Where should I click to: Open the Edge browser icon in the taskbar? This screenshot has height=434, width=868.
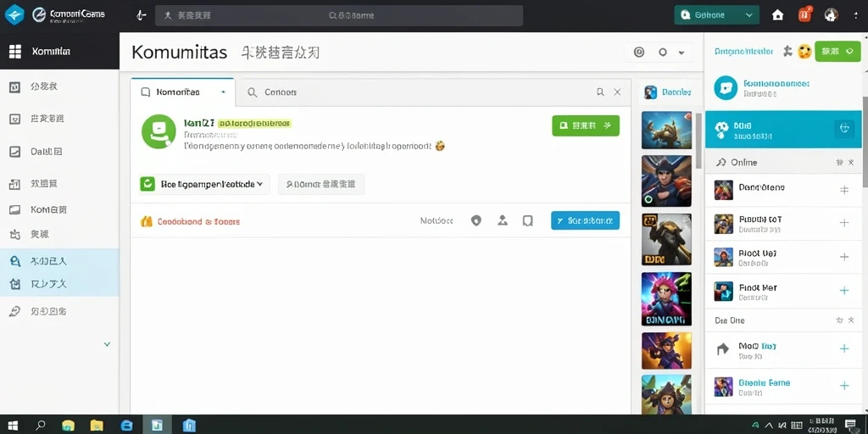click(x=126, y=426)
